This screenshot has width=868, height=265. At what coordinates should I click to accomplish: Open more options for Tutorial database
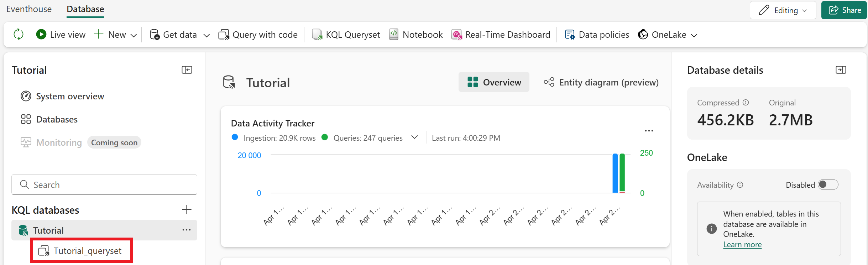pyautogui.click(x=187, y=230)
